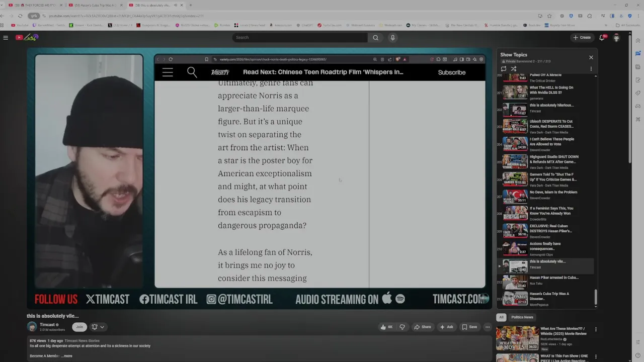Open 'Actions finally have consequences' playlist item
Screen dimensions: 644x362
(x=545, y=248)
